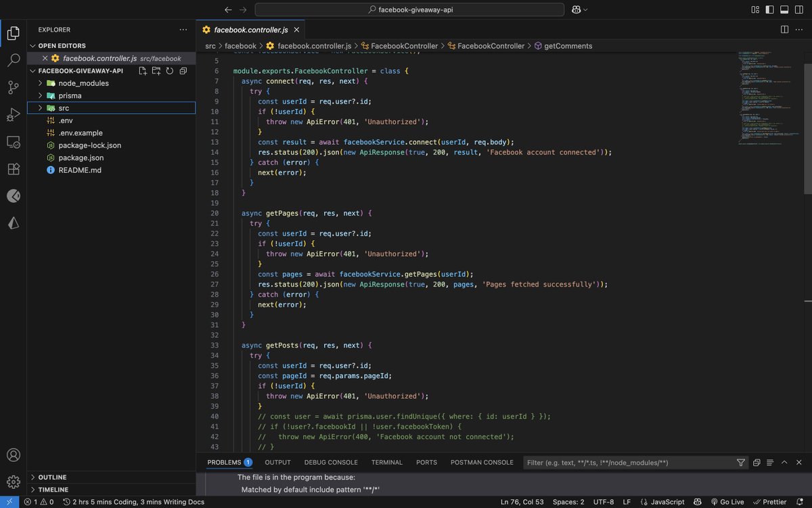812x508 pixels.
Task: Open package.json file in explorer
Action: (x=81, y=158)
